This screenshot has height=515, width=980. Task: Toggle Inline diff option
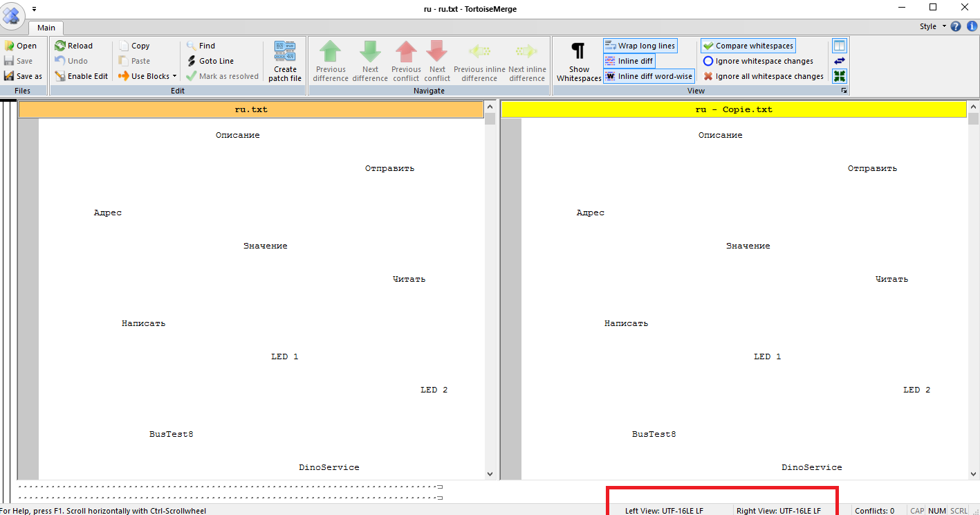[x=629, y=61]
